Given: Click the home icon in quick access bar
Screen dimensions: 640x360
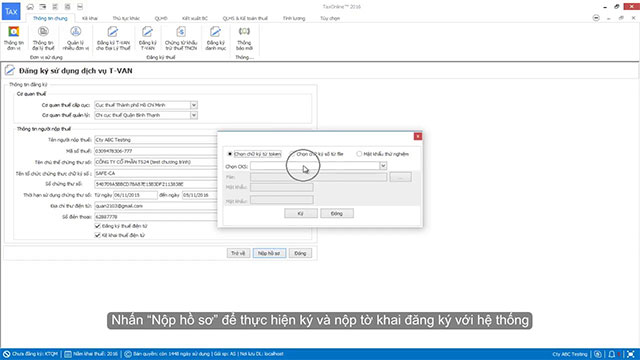Looking at the screenshot, I should (x=30, y=7).
